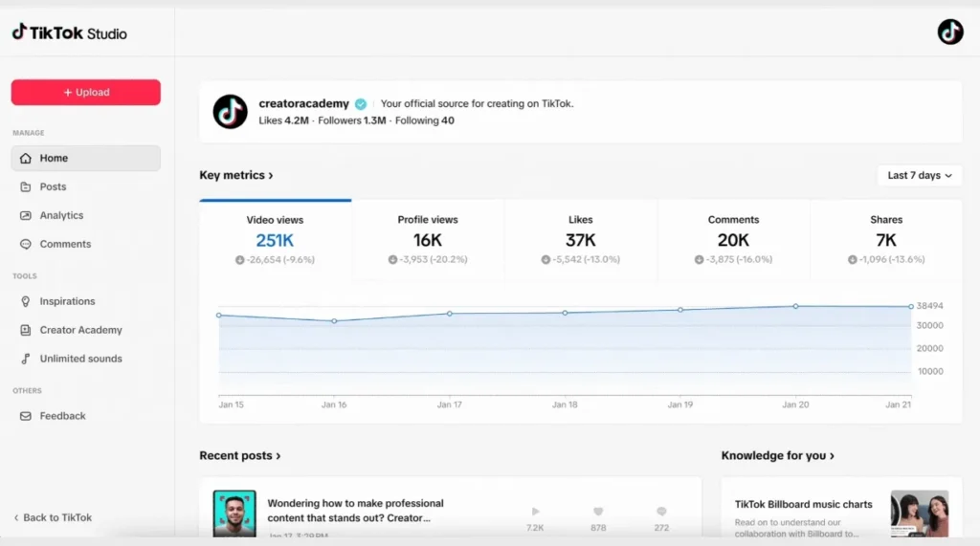Viewport: 980px width, 546px height.
Task: Select the Comments metric tab
Action: pyautogui.click(x=733, y=240)
